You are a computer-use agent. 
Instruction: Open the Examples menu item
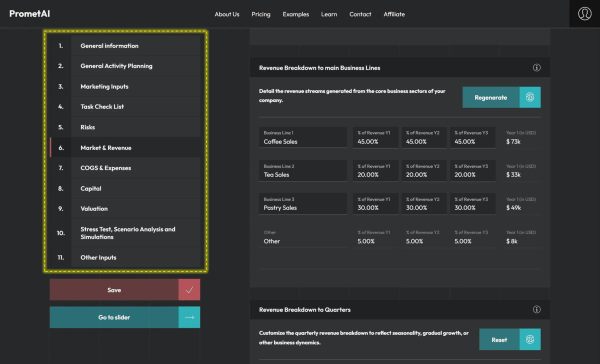pyautogui.click(x=296, y=14)
